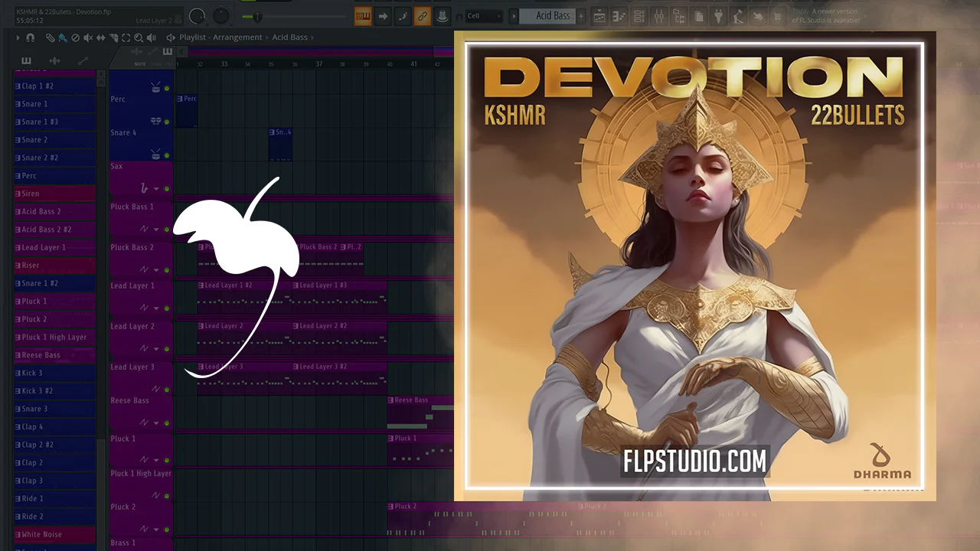The height and width of the screenshot is (551, 980).
Task: Mute the Lead Layer 2 track
Action: click(167, 348)
